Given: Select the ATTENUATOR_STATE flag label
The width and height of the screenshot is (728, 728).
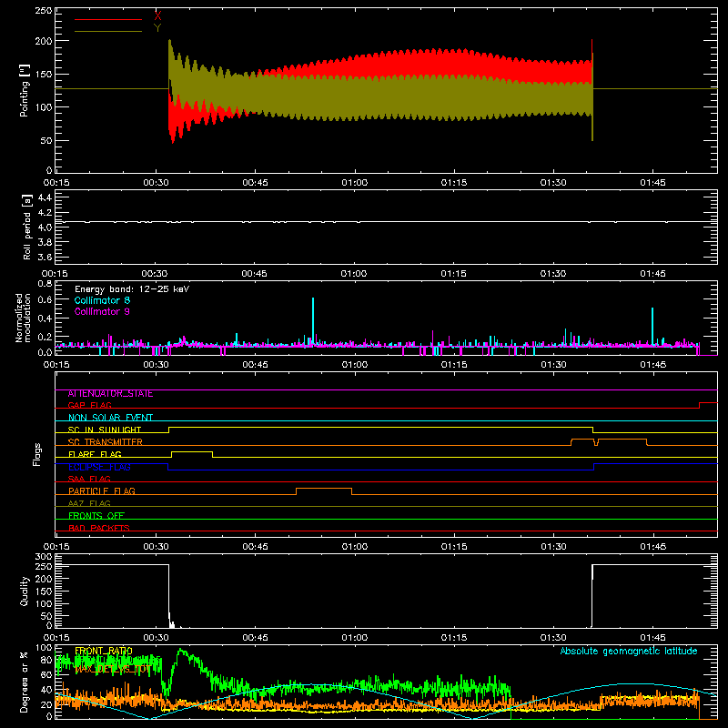Looking at the screenshot, I should coord(110,393).
